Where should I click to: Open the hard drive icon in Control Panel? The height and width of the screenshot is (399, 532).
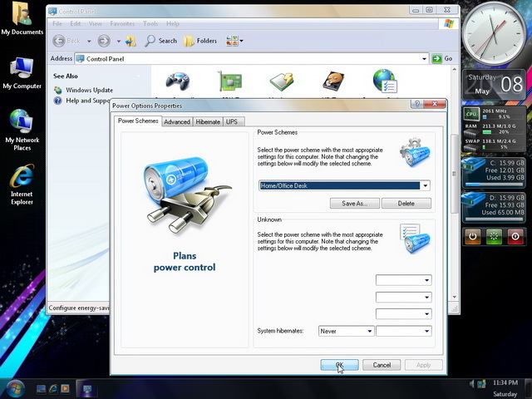(x=333, y=81)
